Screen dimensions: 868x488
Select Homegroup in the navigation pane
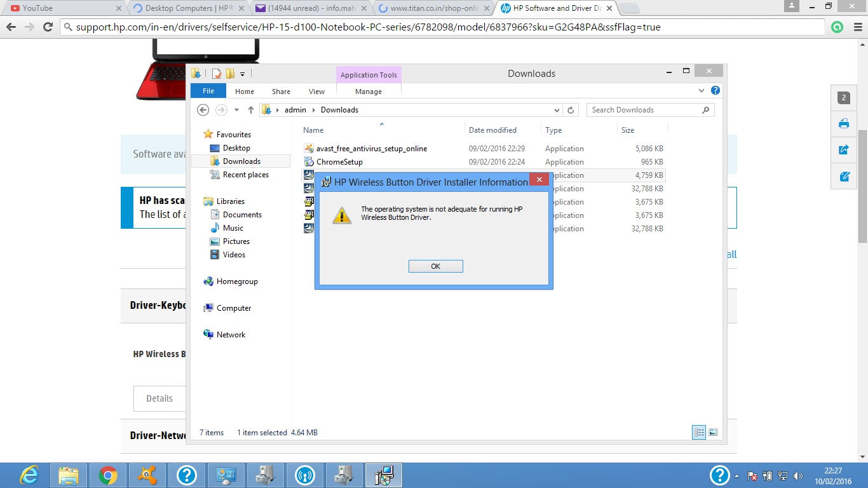point(236,281)
